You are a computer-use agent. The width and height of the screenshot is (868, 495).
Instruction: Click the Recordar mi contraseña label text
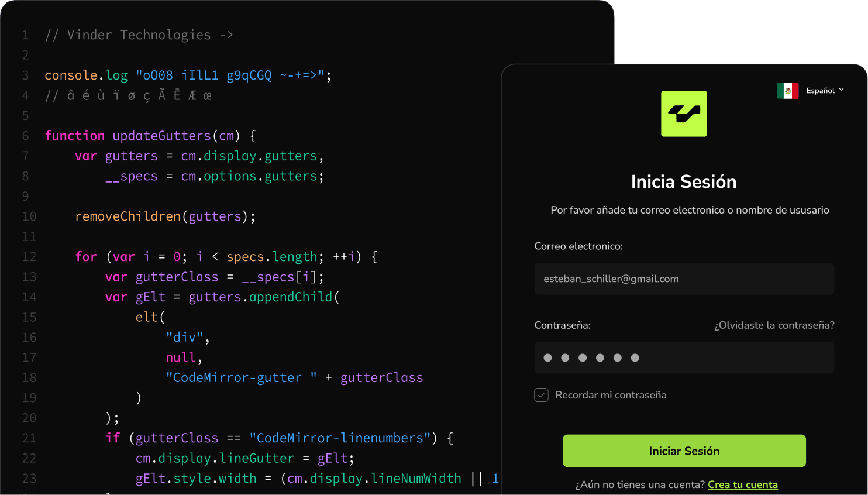(x=611, y=395)
